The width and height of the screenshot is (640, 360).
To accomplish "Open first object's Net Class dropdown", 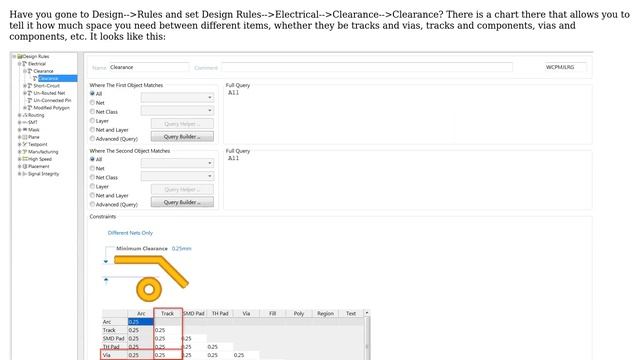I will point(177,111).
